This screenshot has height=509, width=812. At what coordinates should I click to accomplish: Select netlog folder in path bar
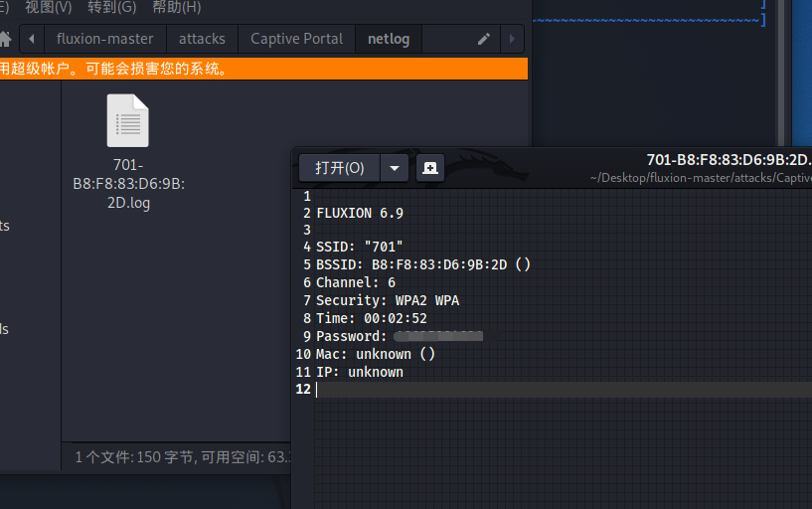click(x=389, y=39)
